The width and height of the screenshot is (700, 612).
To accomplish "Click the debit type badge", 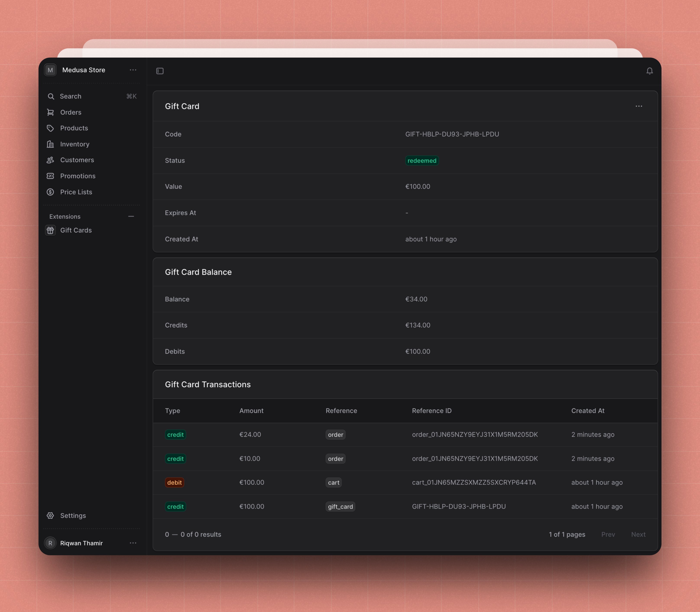I will tap(174, 483).
